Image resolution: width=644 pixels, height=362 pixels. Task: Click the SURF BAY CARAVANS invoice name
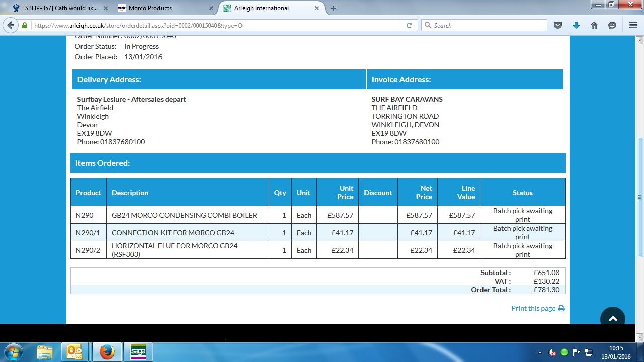pos(408,99)
